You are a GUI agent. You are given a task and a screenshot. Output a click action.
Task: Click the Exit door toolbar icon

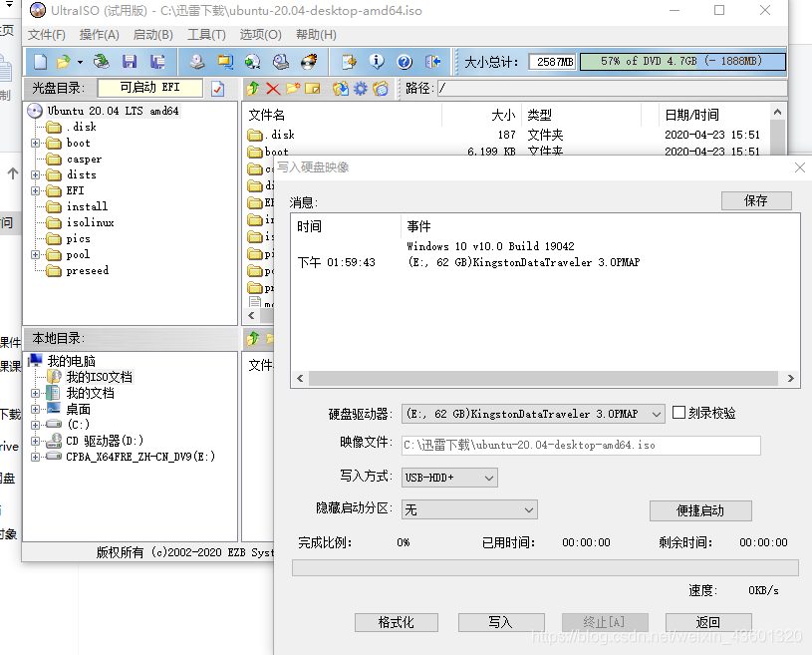(433, 62)
